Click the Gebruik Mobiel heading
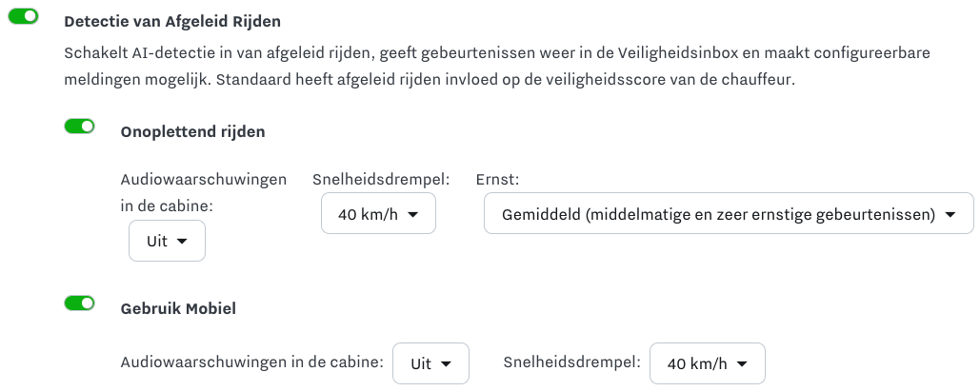 click(x=178, y=308)
